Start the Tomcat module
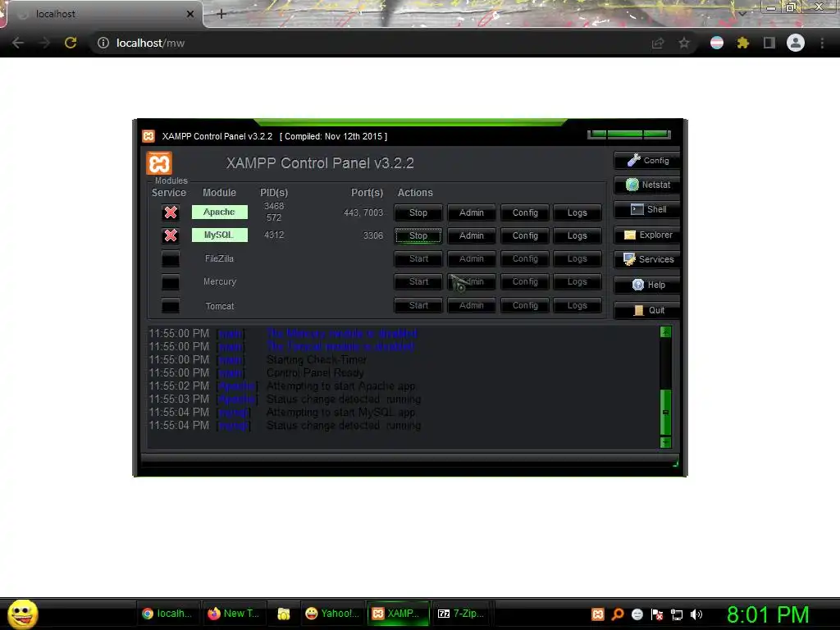This screenshot has height=630, width=840. coord(418,305)
